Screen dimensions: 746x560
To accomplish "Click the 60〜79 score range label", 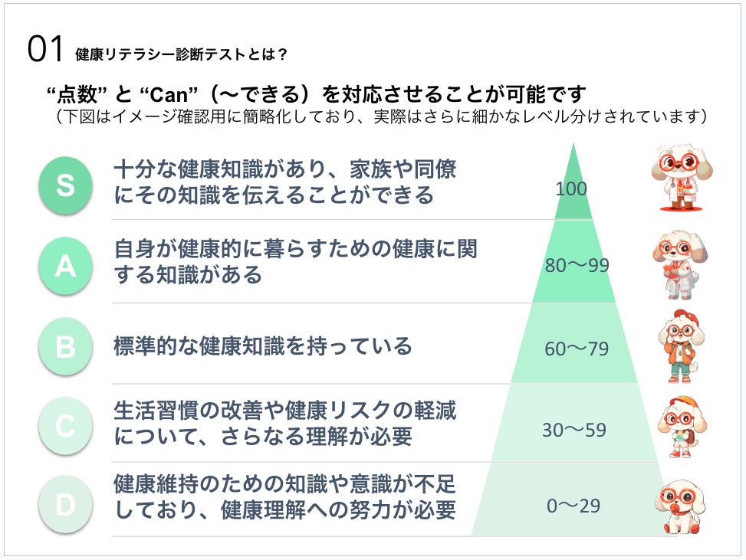I will click(x=577, y=349).
